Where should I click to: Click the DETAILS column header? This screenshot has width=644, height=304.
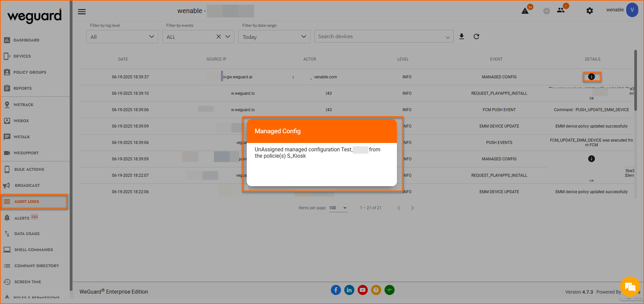(x=593, y=59)
